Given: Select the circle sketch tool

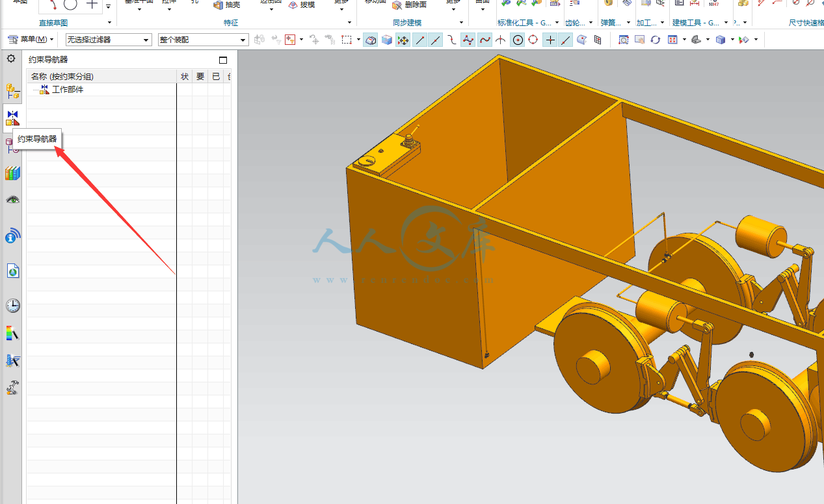Looking at the screenshot, I should coord(70,5).
